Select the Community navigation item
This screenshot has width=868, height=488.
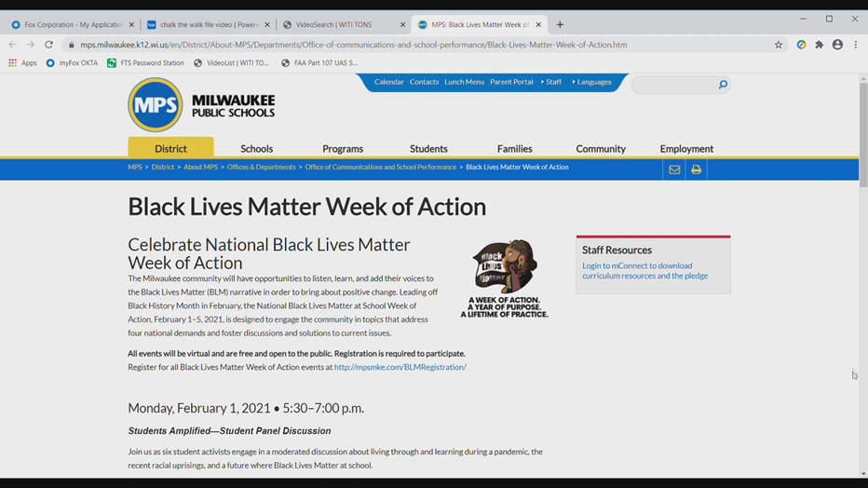[x=601, y=149]
